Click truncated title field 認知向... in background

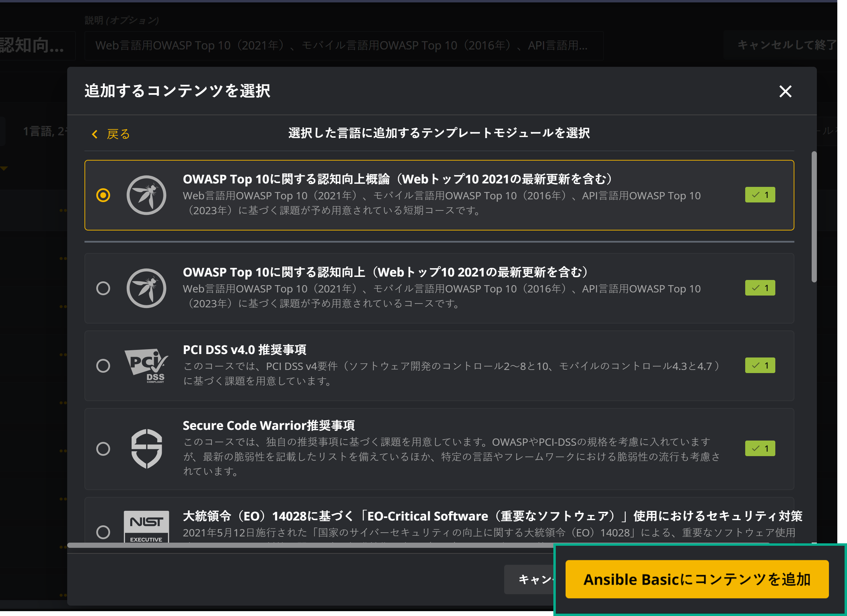(37, 46)
